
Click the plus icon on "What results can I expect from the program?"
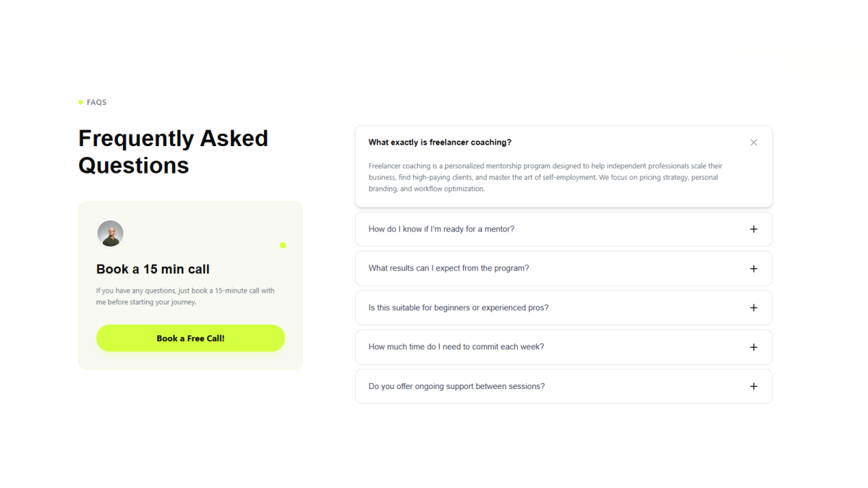(x=753, y=268)
